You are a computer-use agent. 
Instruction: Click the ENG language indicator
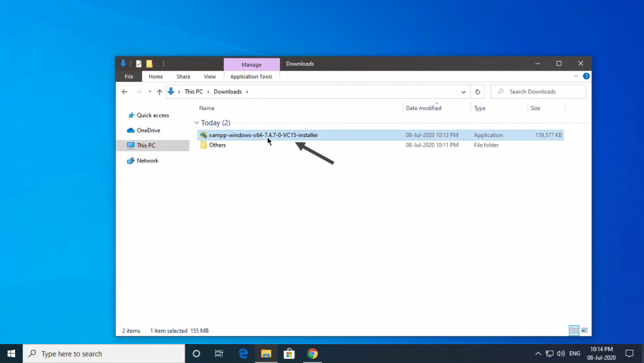click(575, 354)
